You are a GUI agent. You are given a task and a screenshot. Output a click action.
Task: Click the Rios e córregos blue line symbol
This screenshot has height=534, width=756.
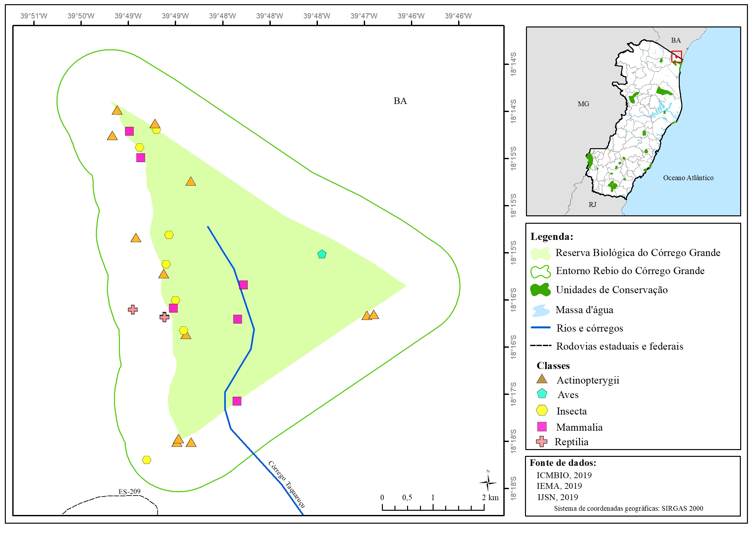click(x=540, y=328)
